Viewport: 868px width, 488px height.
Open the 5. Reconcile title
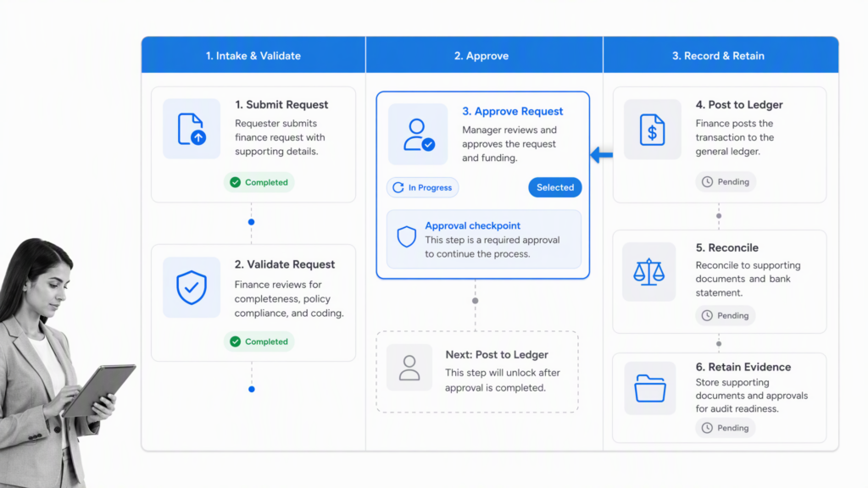coord(726,248)
